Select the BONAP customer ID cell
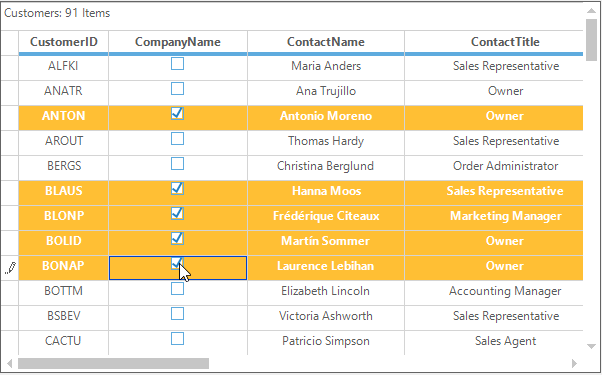Image resolution: width=602 pixels, height=375 pixels. [64, 268]
